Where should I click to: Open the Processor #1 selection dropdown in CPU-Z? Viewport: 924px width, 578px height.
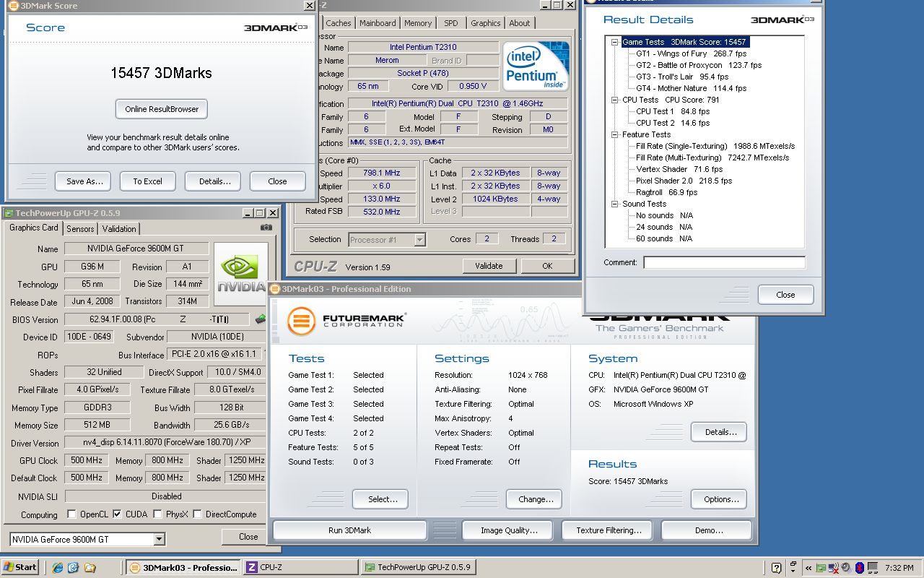pos(419,240)
